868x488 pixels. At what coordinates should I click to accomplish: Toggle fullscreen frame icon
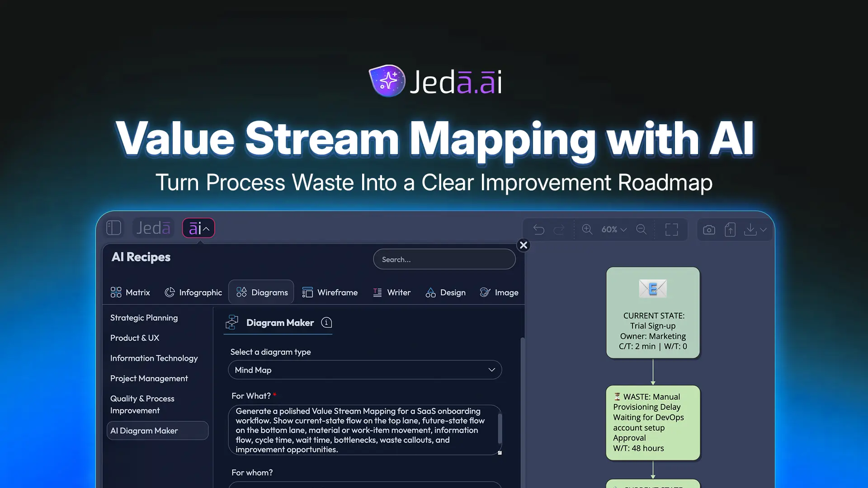[671, 230]
